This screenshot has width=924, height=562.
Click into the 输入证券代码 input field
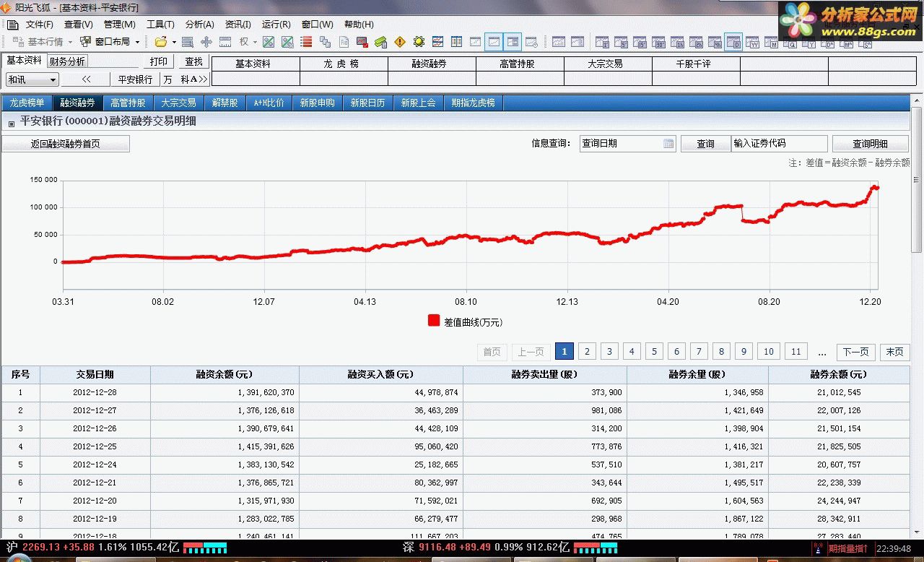(x=780, y=144)
